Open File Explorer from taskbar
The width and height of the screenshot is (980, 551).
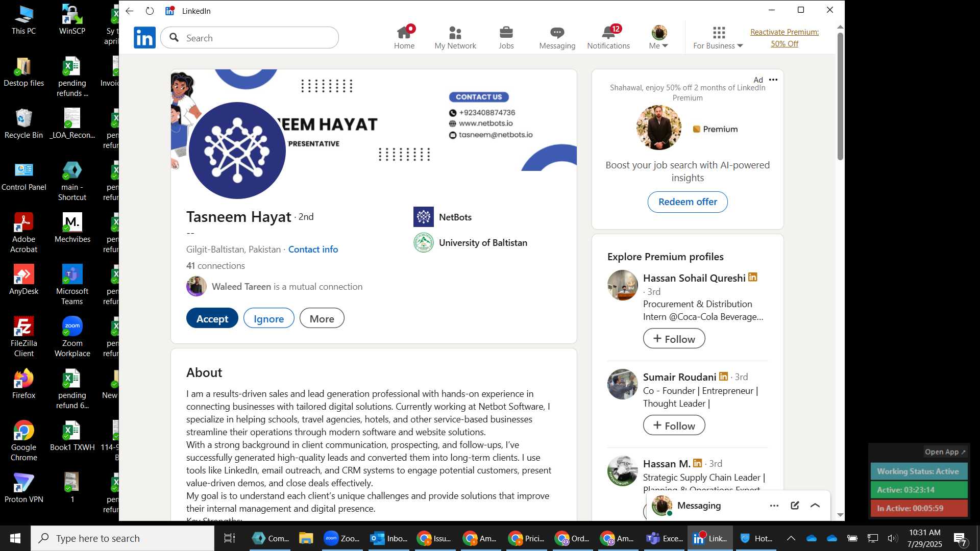306,538
